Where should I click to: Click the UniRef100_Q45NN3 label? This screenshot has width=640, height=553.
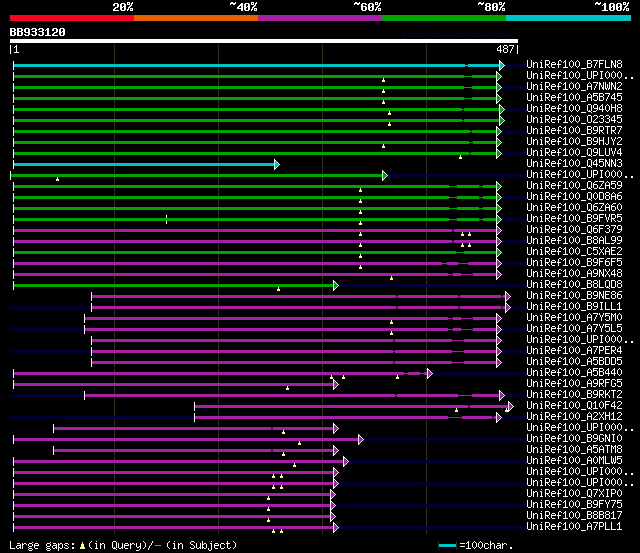(574, 164)
